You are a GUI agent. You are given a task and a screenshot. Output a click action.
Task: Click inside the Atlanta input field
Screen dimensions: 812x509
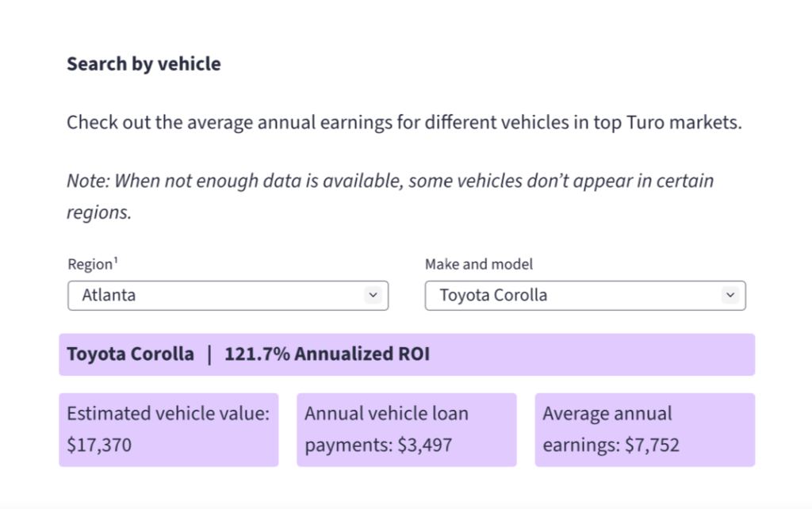coord(198,295)
